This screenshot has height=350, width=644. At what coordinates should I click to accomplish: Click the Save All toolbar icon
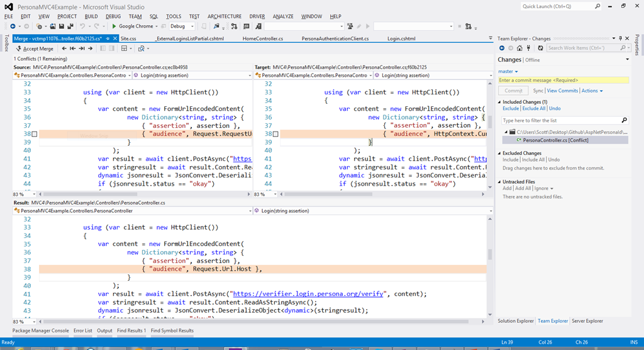coord(70,26)
